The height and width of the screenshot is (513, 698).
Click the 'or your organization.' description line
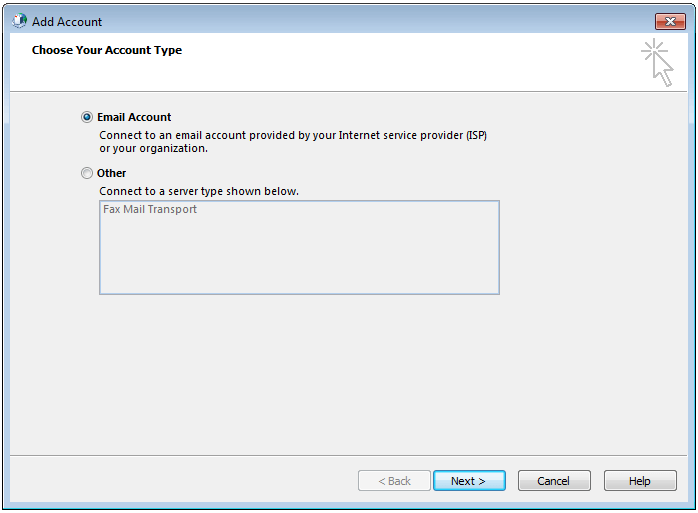click(154, 148)
